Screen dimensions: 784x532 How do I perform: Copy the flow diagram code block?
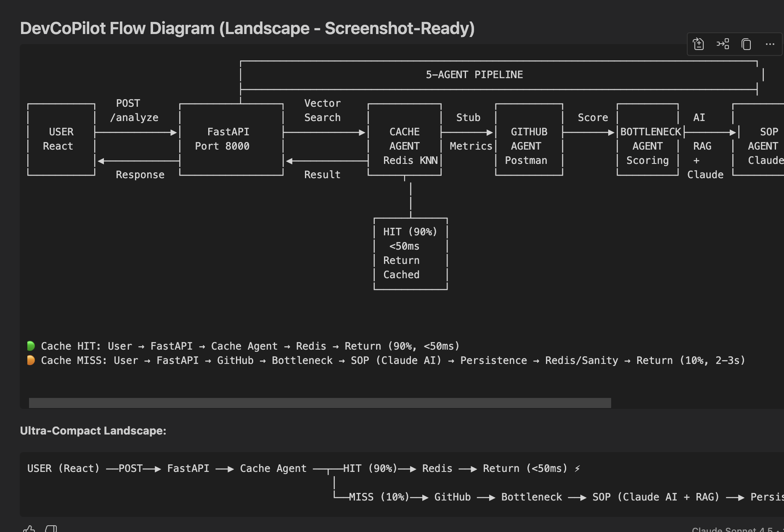tap(746, 44)
